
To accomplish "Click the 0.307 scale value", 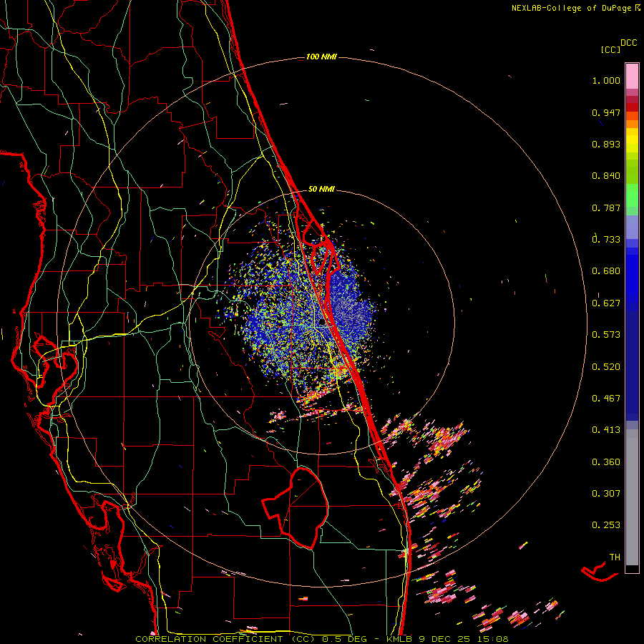I will coord(606,494).
